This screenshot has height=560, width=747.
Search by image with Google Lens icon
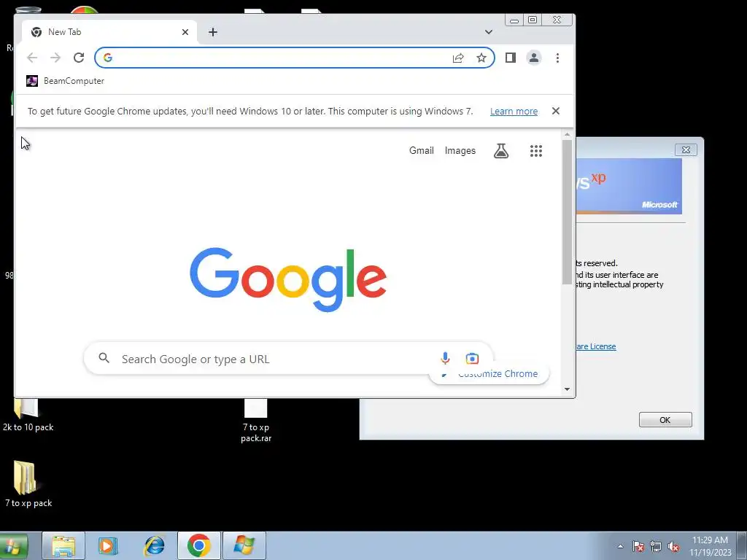pos(472,358)
